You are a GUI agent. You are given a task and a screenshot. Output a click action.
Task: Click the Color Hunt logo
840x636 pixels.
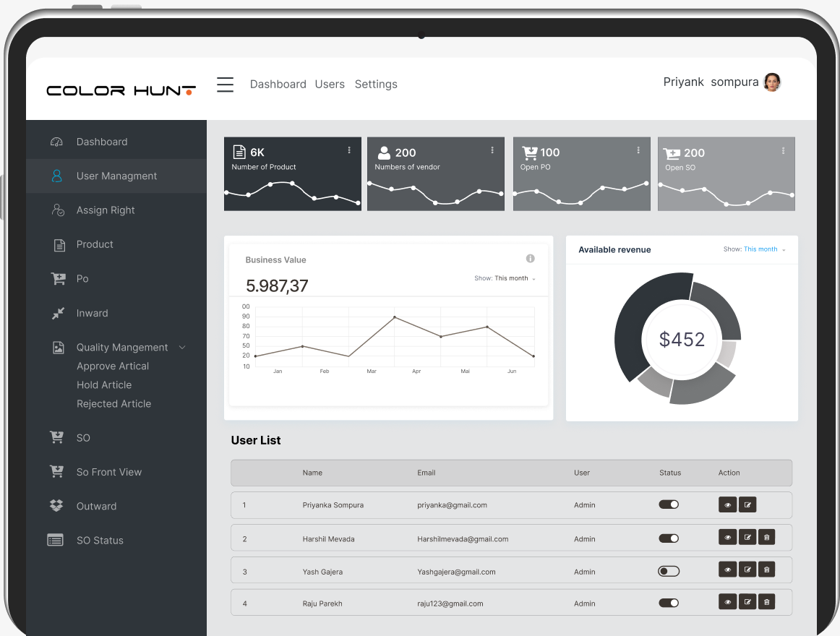[x=121, y=90]
